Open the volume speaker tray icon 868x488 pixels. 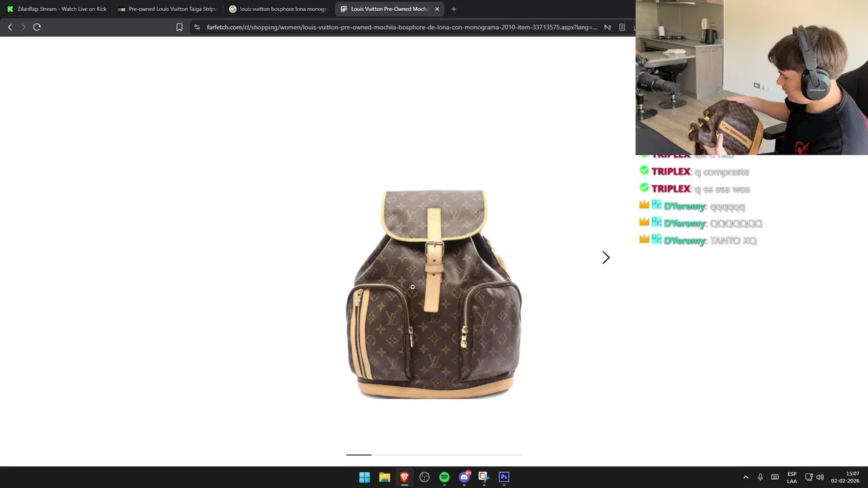coord(820,477)
